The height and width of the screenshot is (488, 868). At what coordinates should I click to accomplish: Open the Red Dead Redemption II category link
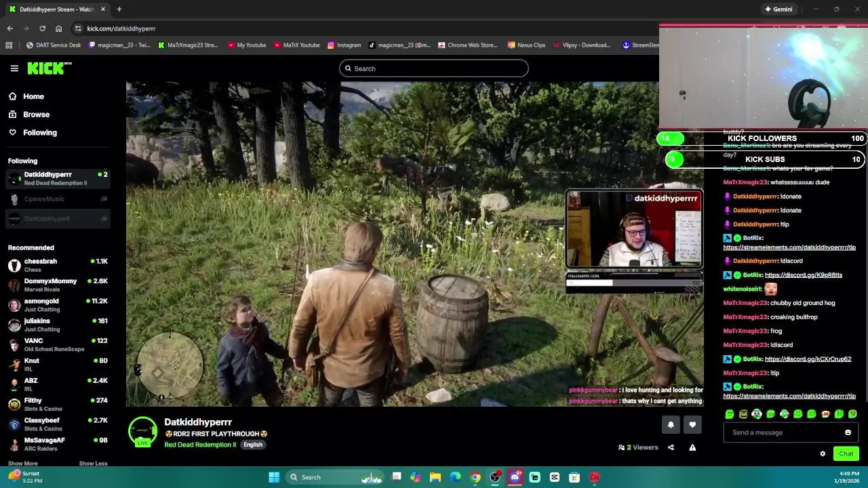(x=200, y=445)
